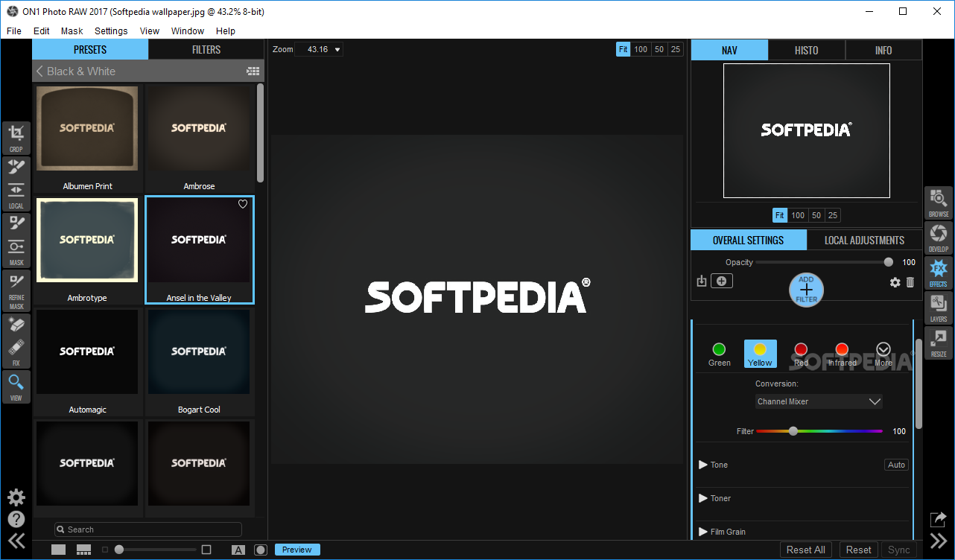Switch to the Filters tab
The image size is (955, 560).
(206, 50)
